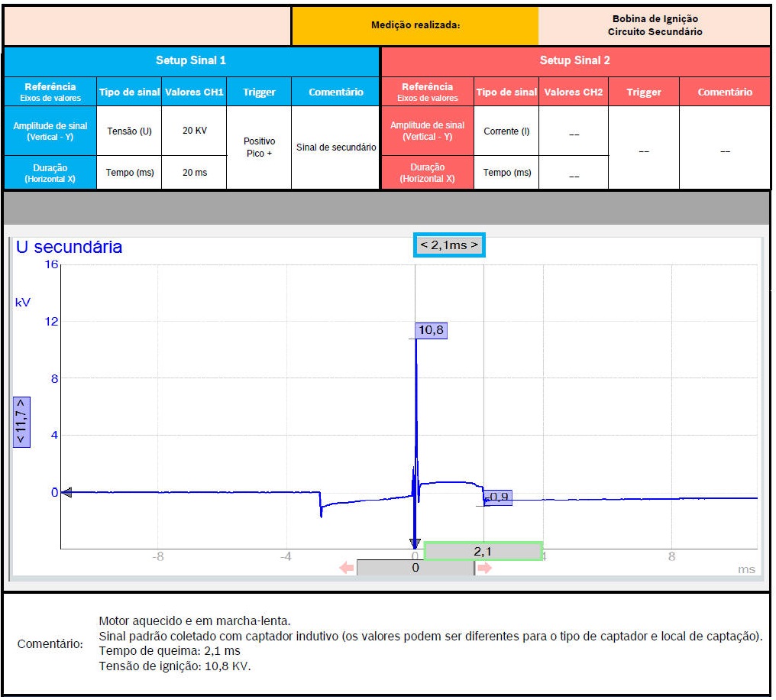Image resolution: width=776 pixels, height=700 pixels.
Task: Click the Sinal de secundário comment cell
Action: point(336,147)
